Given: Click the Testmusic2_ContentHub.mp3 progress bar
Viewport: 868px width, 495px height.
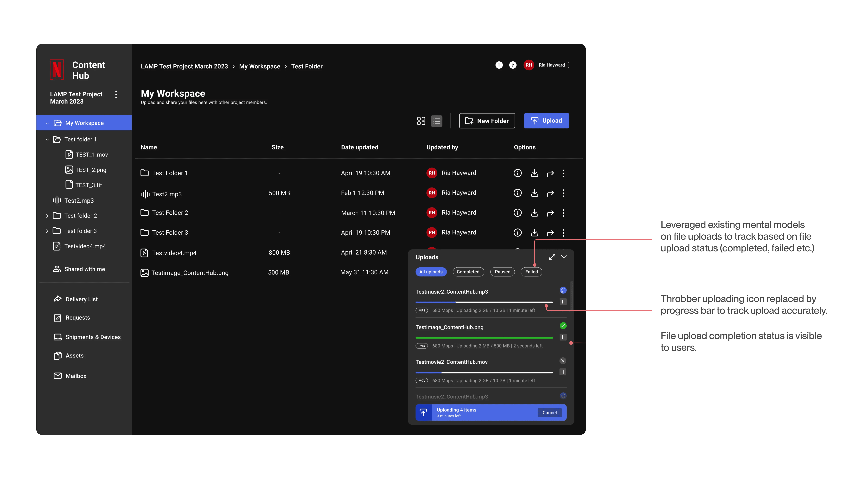Looking at the screenshot, I should tap(484, 302).
